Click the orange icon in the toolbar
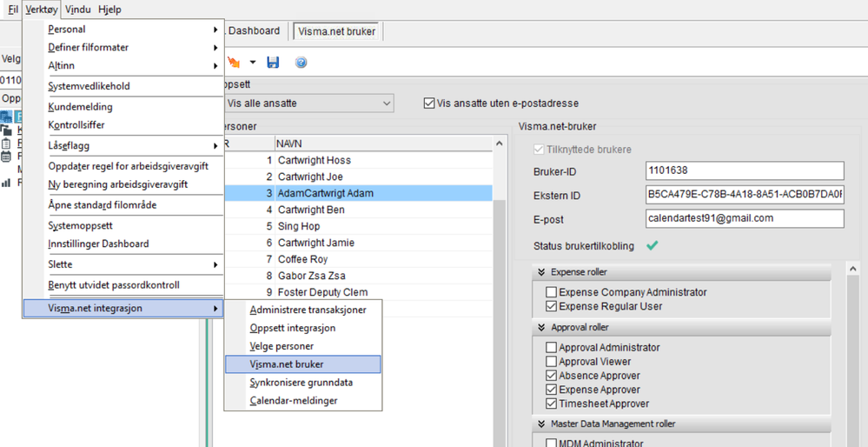 (234, 63)
